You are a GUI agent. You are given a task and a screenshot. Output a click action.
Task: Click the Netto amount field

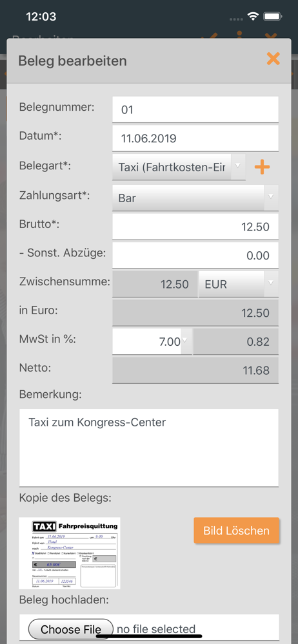coord(195,370)
